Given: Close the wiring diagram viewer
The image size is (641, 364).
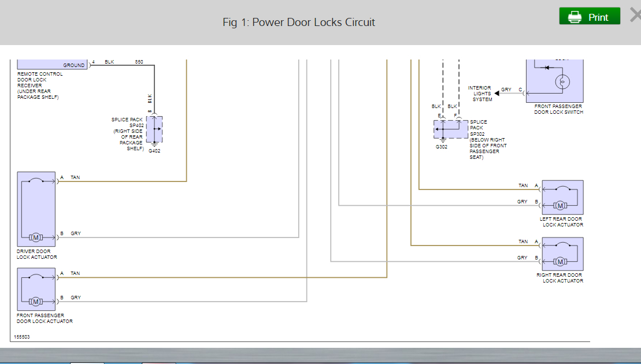Looking at the screenshot, I should coord(635,16).
